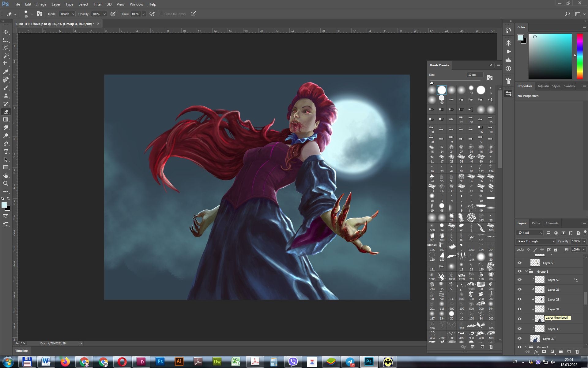
Task: Select the Eyedropper tool
Action: pyautogui.click(x=6, y=72)
